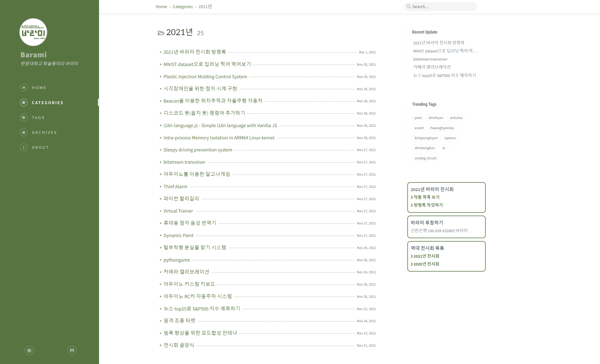Toggle dark mode with the sun icon
Viewport: 600px width, 364px height.
[29, 350]
